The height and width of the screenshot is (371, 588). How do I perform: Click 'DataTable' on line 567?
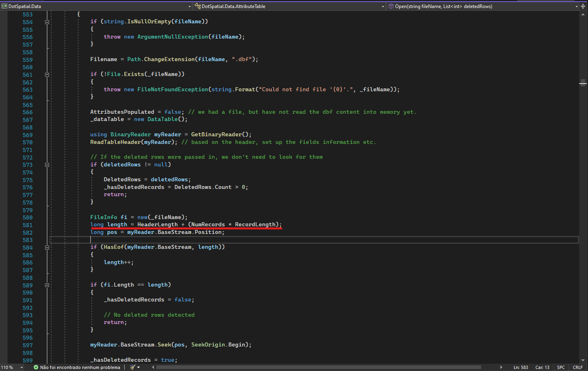163,119
